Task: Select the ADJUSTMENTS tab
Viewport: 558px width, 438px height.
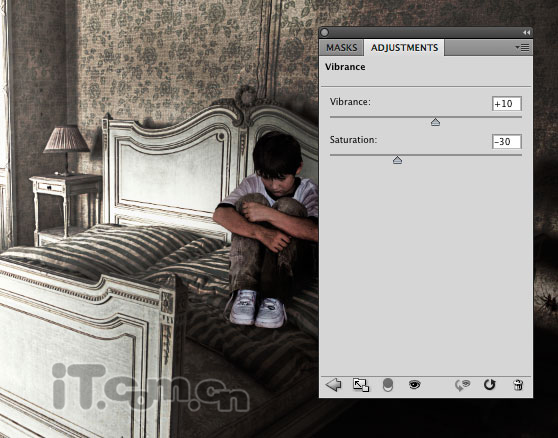Action: click(x=404, y=48)
